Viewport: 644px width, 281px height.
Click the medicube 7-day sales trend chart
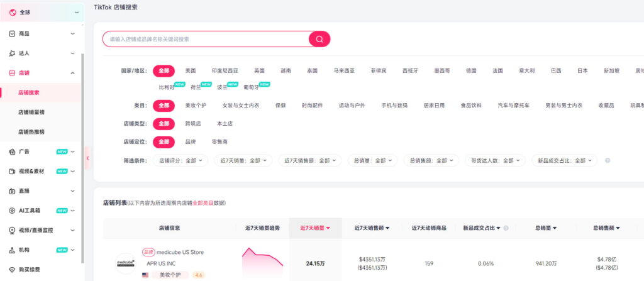coord(262,263)
